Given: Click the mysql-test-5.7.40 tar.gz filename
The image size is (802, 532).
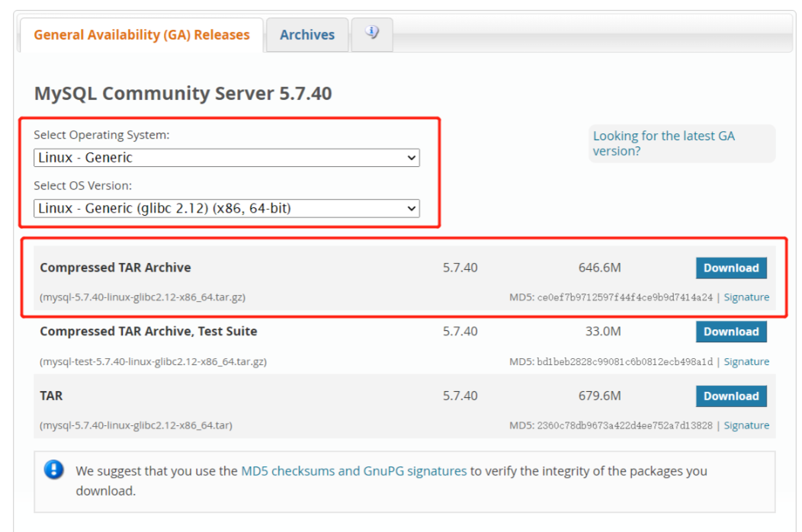Looking at the screenshot, I should point(153,361).
